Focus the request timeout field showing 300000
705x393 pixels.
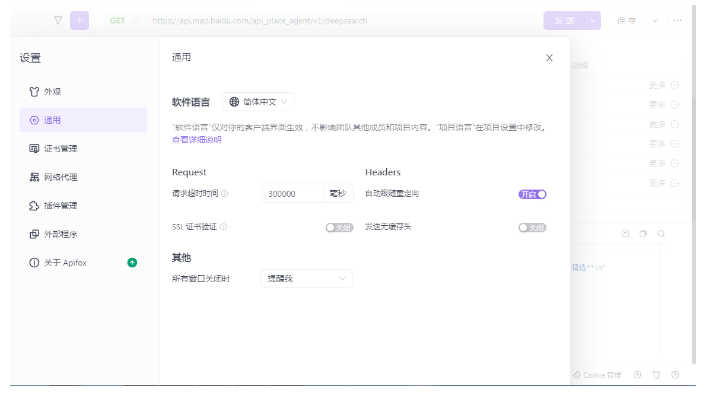tap(292, 193)
